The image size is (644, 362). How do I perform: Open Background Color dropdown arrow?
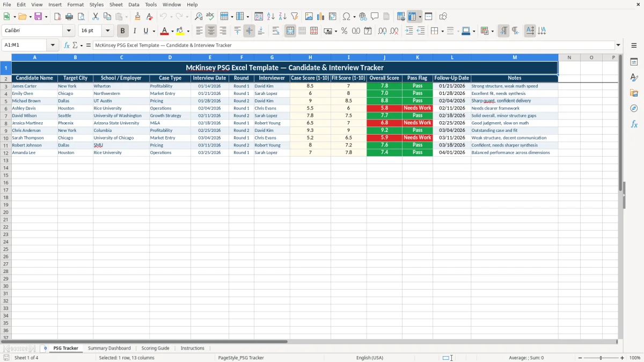coord(188,31)
